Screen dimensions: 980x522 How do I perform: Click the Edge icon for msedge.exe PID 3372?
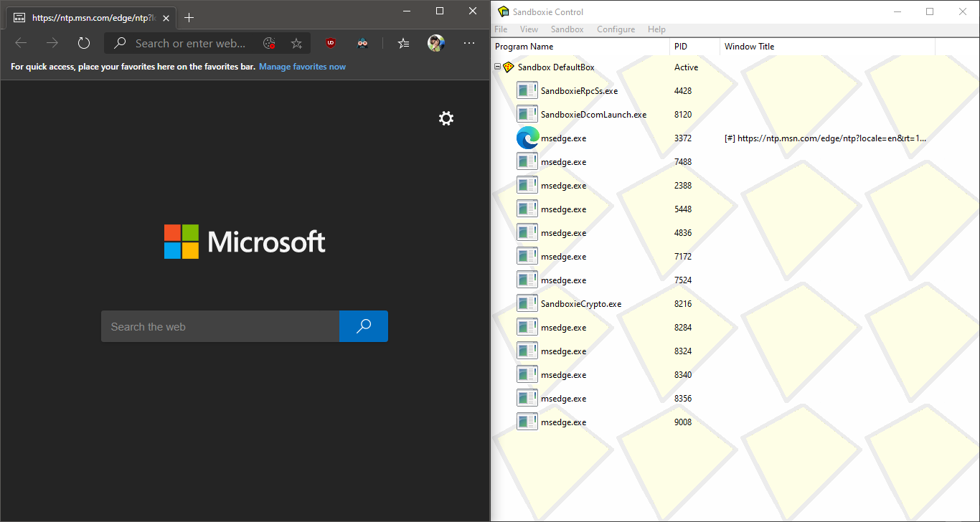tap(527, 138)
